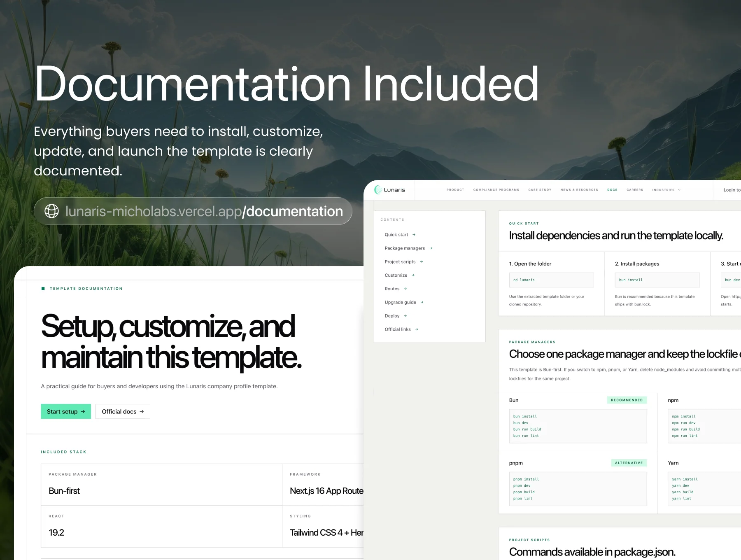This screenshot has height=560, width=741.
Task: Open News & Resources nav item
Action: tap(579, 190)
